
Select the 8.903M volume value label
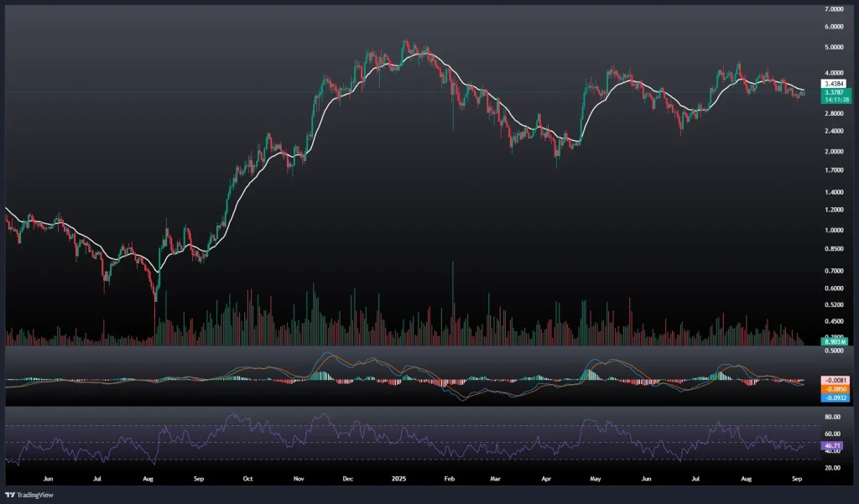(x=834, y=342)
